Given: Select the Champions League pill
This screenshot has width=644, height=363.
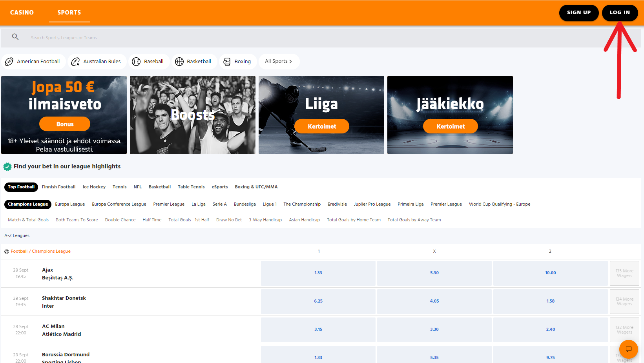Looking at the screenshot, I should (28, 204).
